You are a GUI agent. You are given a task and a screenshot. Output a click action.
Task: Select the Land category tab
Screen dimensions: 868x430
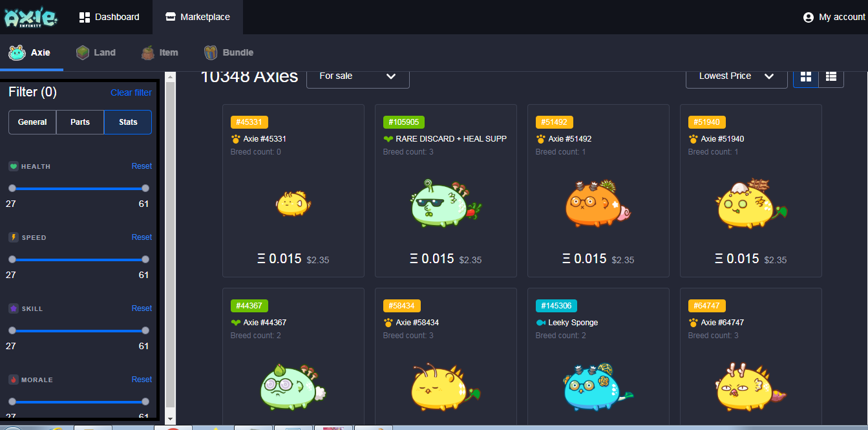click(96, 52)
